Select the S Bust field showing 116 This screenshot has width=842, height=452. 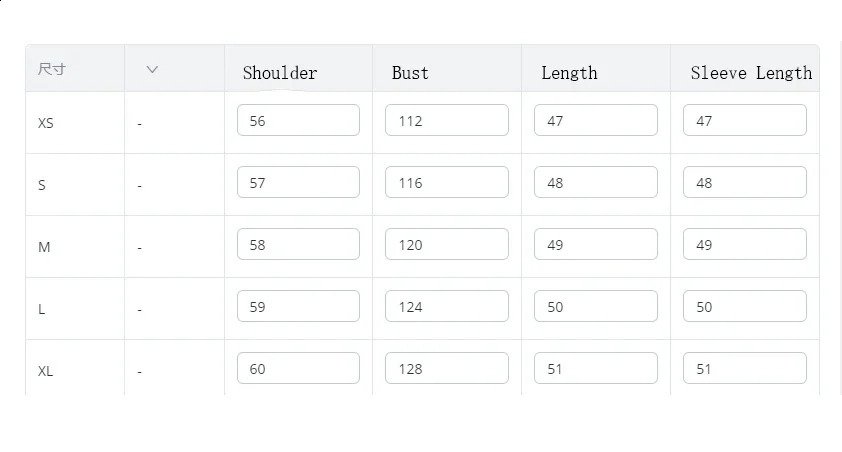(446, 182)
